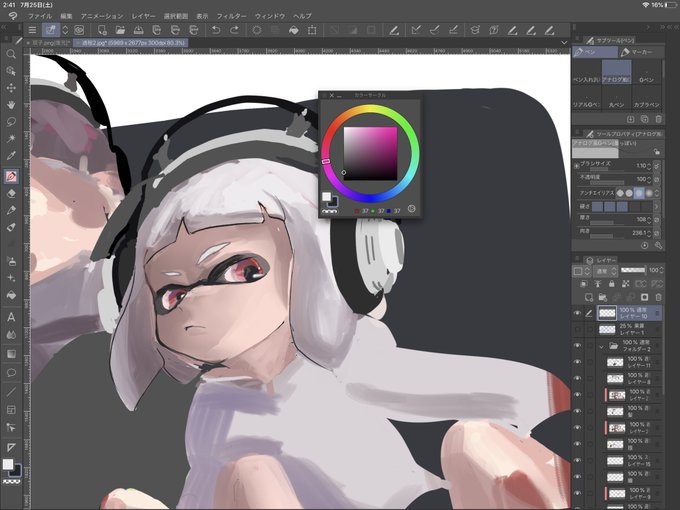Screen dimensions: 680x510
Task: Click the Scale/Transform icon in command bar
Action: coord(312,30)
